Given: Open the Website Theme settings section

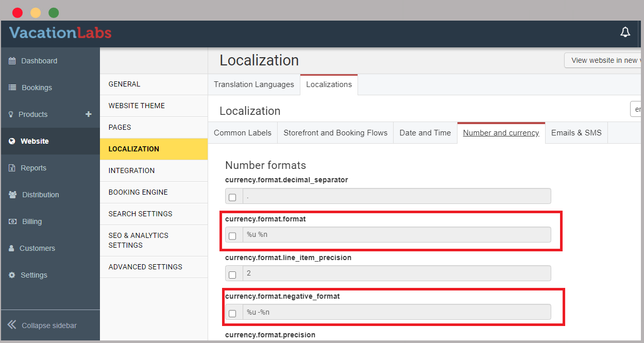Looking at the screenshot, I should click(137, 106).
